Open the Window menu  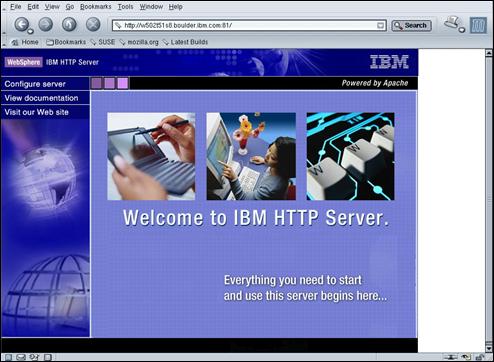(151, 7)
